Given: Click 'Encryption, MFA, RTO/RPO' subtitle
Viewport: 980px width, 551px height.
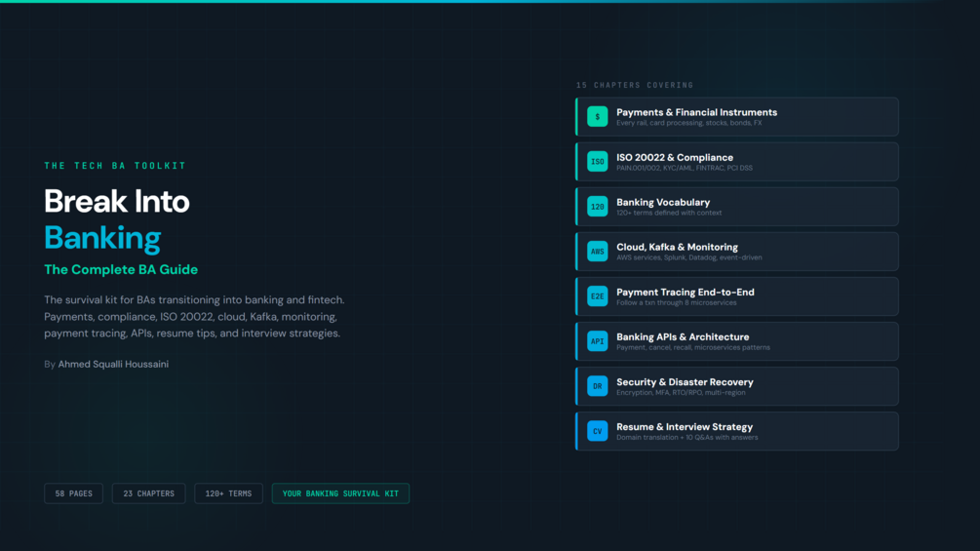Looking at the screenshot, I should click(681, 393).
